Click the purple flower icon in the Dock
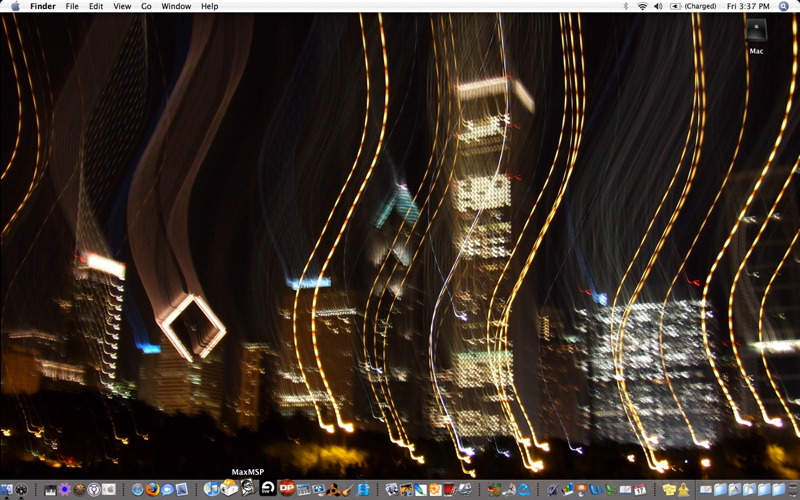The image size is (800, 500). [64, 490]
